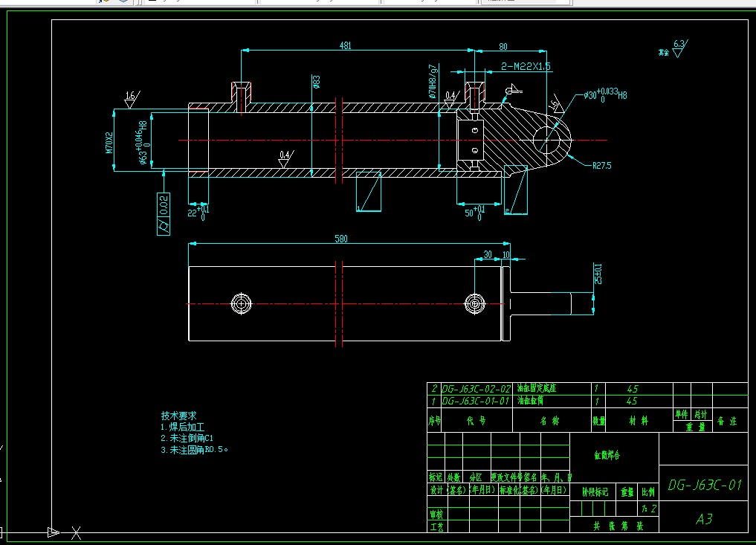Select the 580 overall length dimension
The width and height of the screenshot is (756, 545).
[x=341, y=239]
